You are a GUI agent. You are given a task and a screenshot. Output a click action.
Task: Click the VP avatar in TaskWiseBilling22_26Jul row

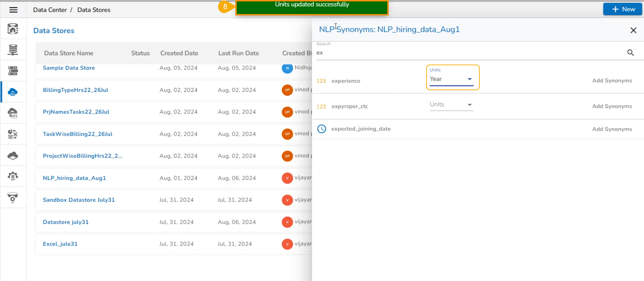(287, 134)
